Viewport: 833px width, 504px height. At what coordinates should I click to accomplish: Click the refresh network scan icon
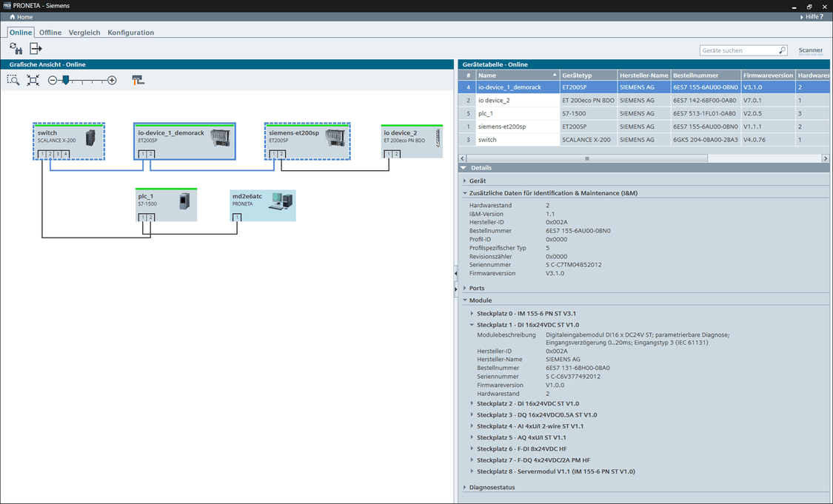(16, 49)
